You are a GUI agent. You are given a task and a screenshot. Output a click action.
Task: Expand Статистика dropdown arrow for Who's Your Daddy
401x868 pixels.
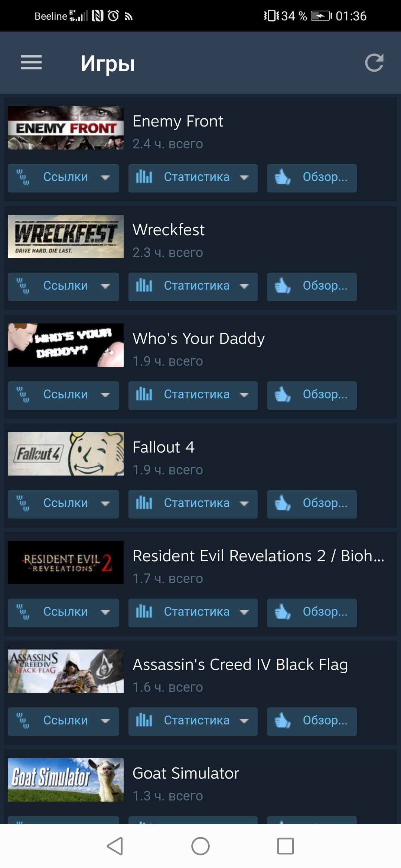(244, 395)
